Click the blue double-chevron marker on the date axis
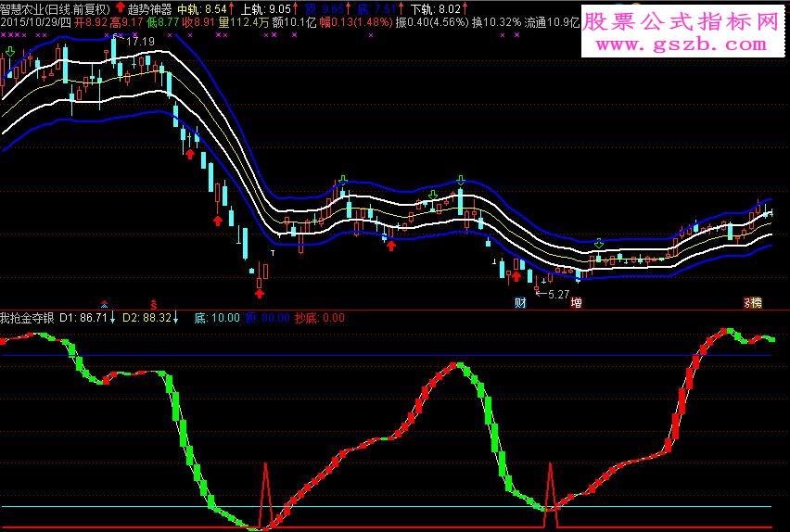790x532 pixels. [x=104, y=304]
